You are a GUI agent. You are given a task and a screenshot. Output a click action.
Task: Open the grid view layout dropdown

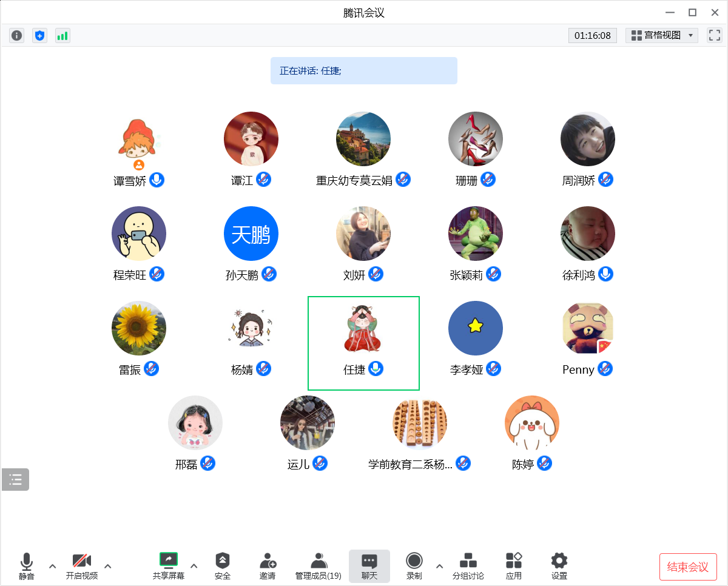coord(662,35)
